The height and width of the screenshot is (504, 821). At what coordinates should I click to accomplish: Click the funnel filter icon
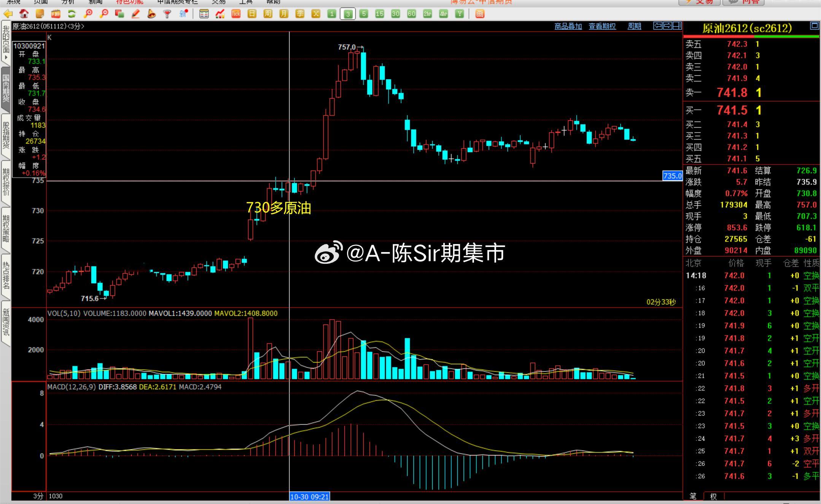(x=167, y=14)
